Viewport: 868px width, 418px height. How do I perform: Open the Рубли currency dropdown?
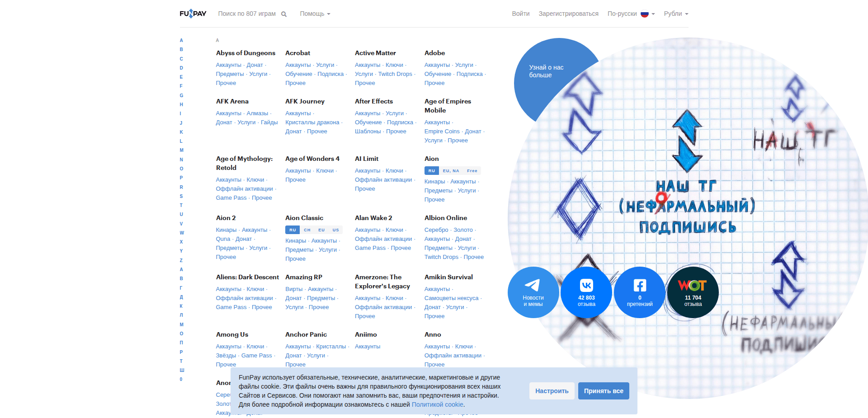(675, 14)
